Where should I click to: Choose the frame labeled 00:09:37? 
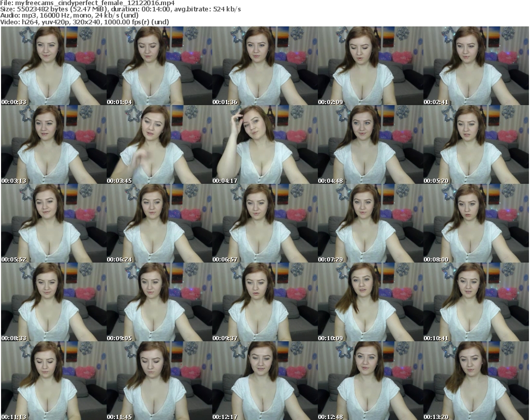point(265,302)
